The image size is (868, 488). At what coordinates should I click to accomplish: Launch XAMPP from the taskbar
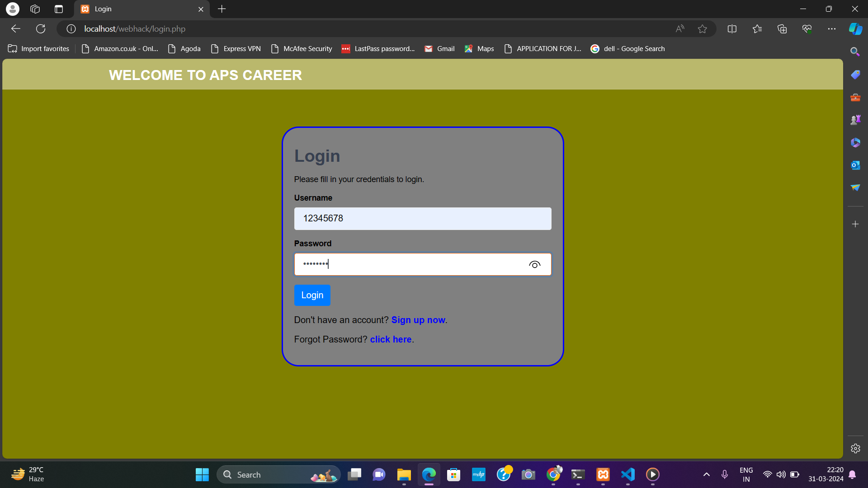[603, 474]
